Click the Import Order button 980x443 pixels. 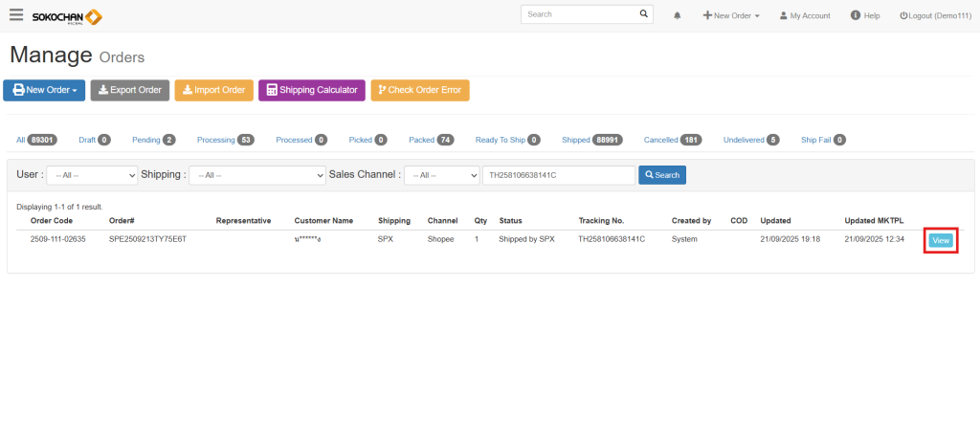pyautogui.click(x=213, y=90)
